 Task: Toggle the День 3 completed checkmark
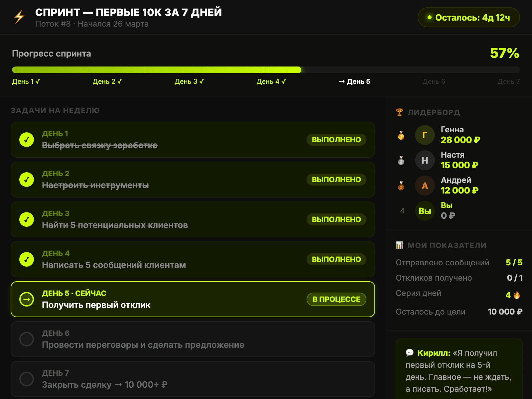click(27, 219)
